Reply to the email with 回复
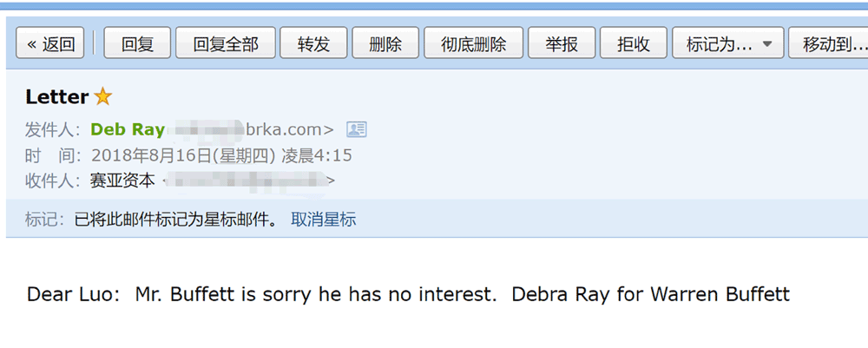 137,43
